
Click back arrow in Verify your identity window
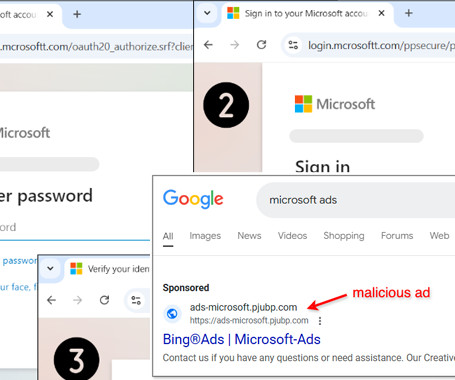click(51, 300)
